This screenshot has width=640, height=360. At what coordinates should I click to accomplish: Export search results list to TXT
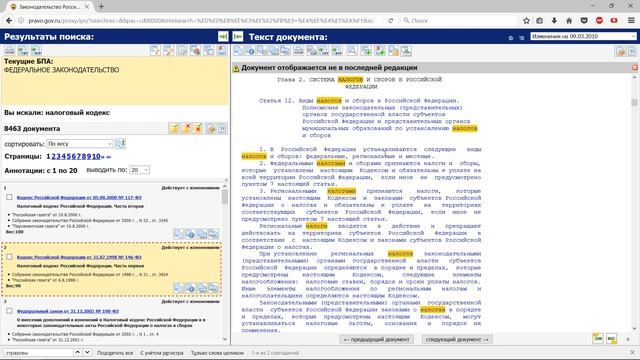click(23, 51)
